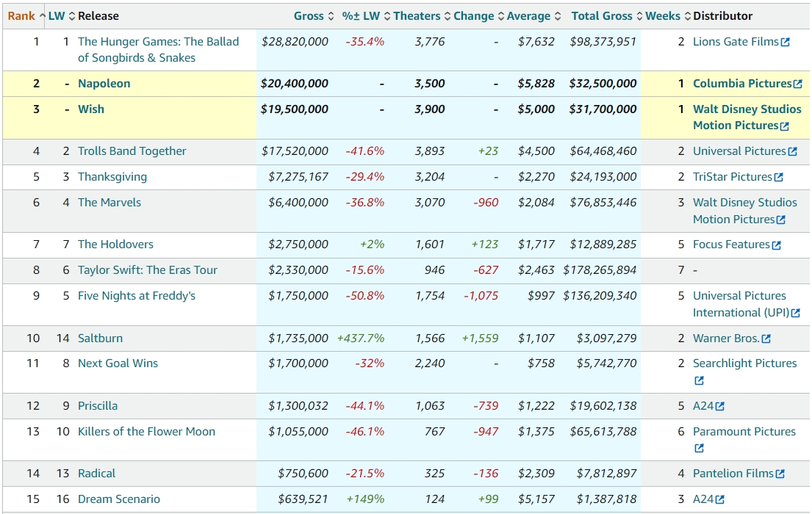Click the TriStar Pictures distributor link
The height and width of the screenshot is (514, 812).
(733, 177)
